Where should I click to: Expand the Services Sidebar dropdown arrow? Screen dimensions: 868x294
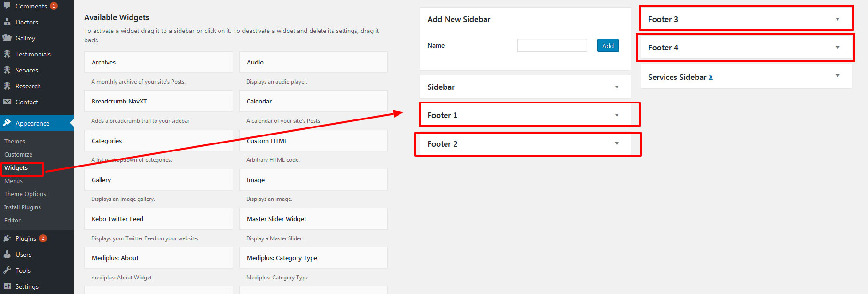coord(837,76)
